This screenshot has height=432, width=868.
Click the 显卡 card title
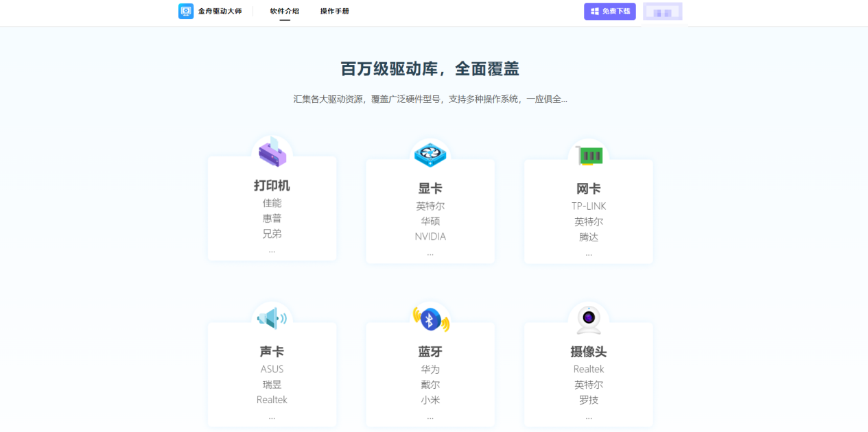click(x=430, y=189)
